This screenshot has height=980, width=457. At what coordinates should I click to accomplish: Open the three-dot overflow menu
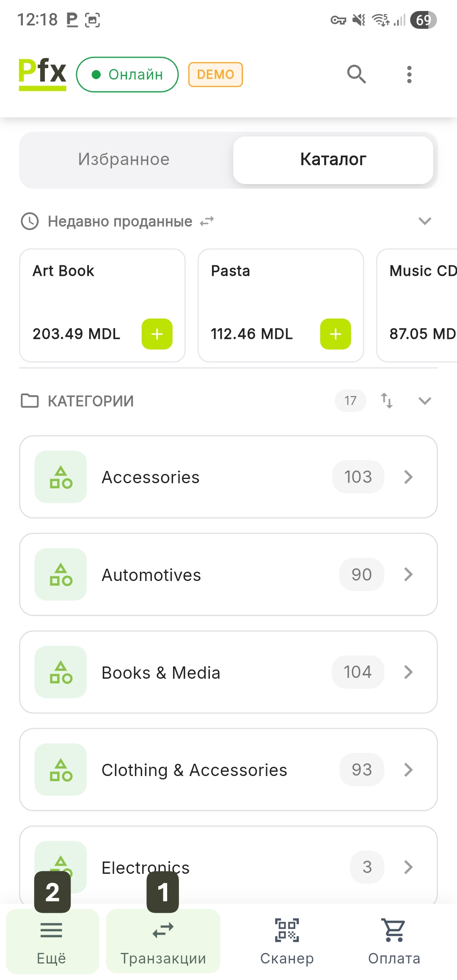[x=409, y=74]
